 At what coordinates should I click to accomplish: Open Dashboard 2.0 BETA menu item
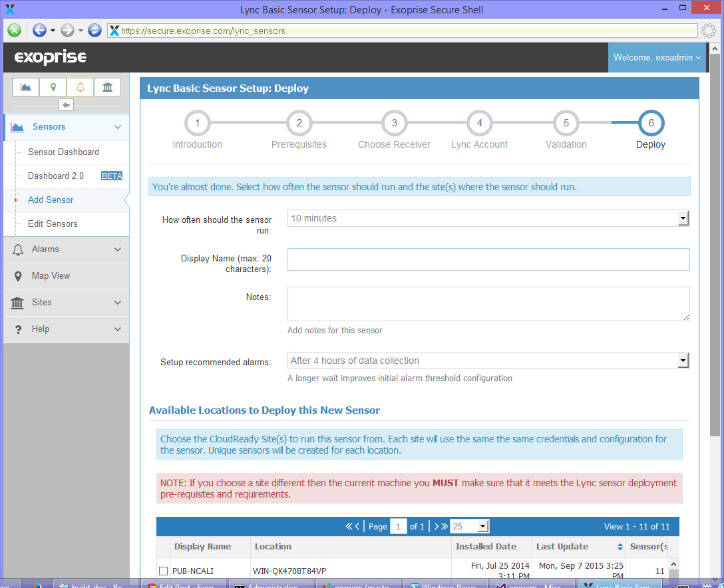75,176
